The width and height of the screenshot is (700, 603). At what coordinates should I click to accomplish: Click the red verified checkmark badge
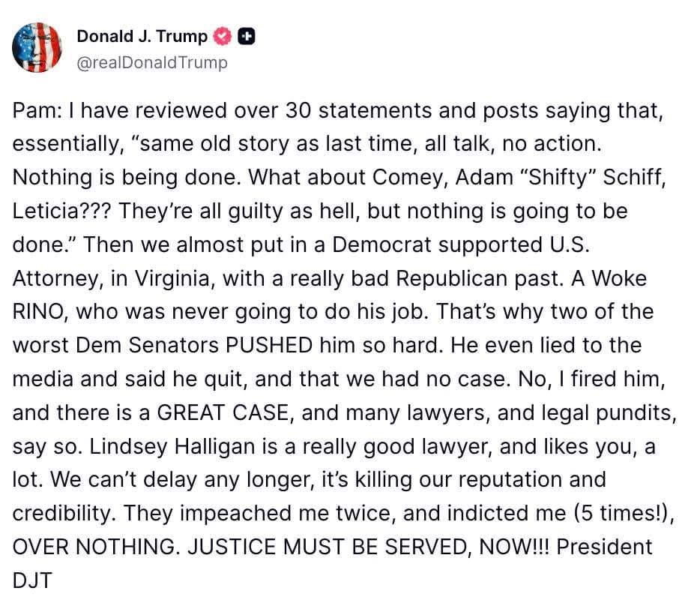tap(222, 36)
